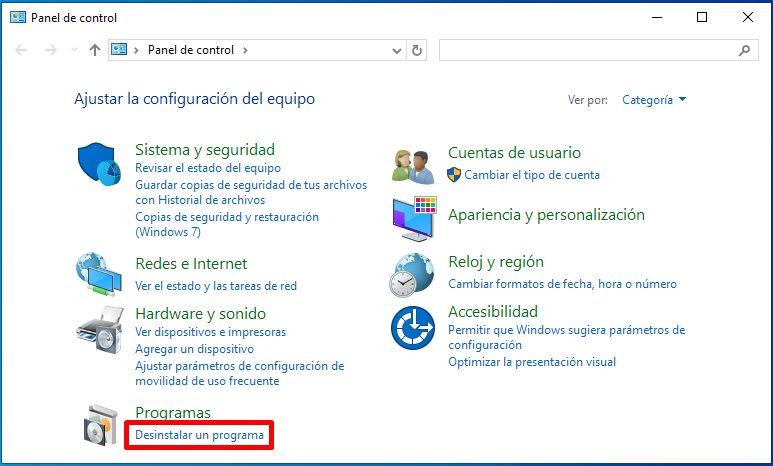
Task: Close the Panel de control window
Action: 748,17
